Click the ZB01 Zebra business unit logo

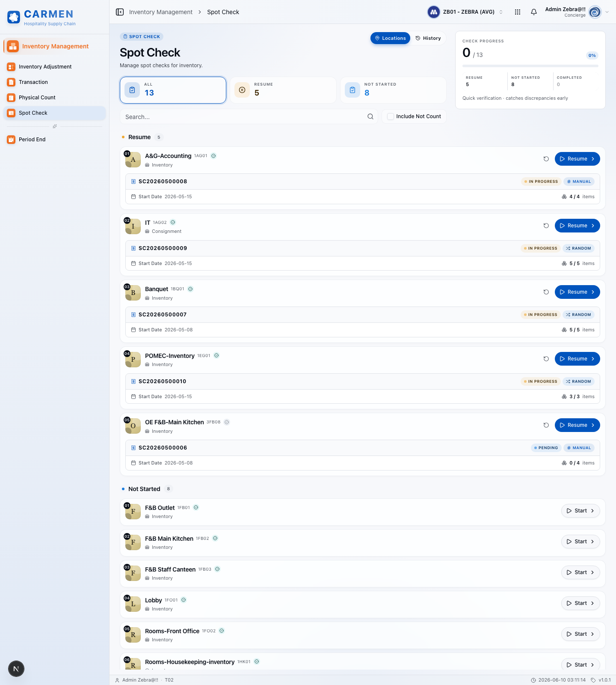[434, 12]
